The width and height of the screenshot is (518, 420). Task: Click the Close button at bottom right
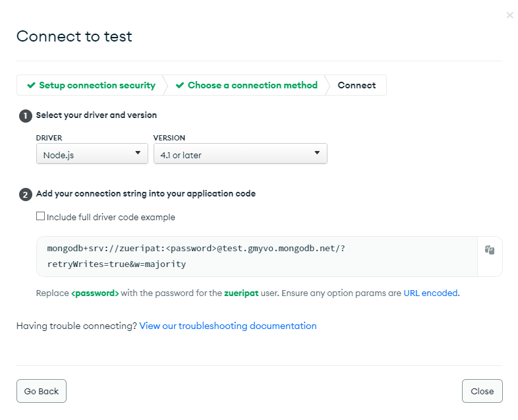point(482,391)
